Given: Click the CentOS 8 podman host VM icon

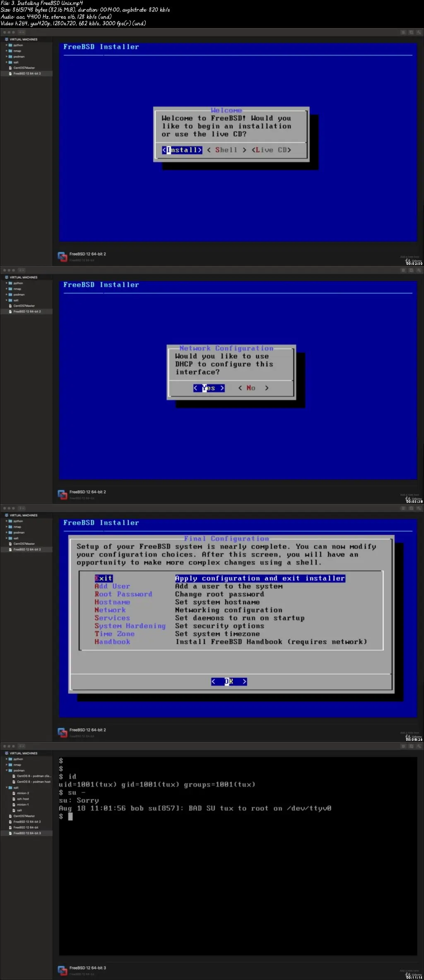Looking at the screenshot, I should (14, 782).
